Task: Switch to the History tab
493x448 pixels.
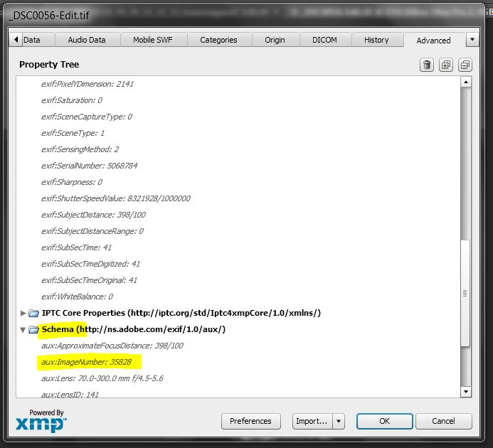Action: 376,40
